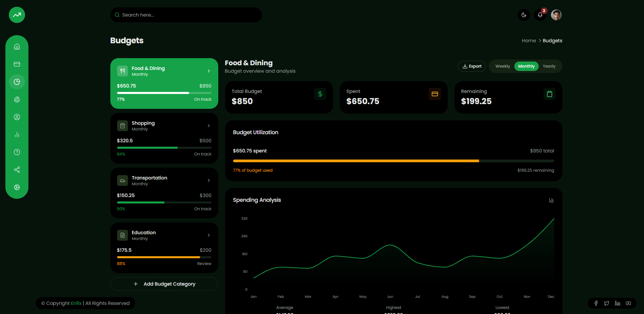Click the '$199.25 remaining' label
The image size is (644, 314).
point(535,170)
